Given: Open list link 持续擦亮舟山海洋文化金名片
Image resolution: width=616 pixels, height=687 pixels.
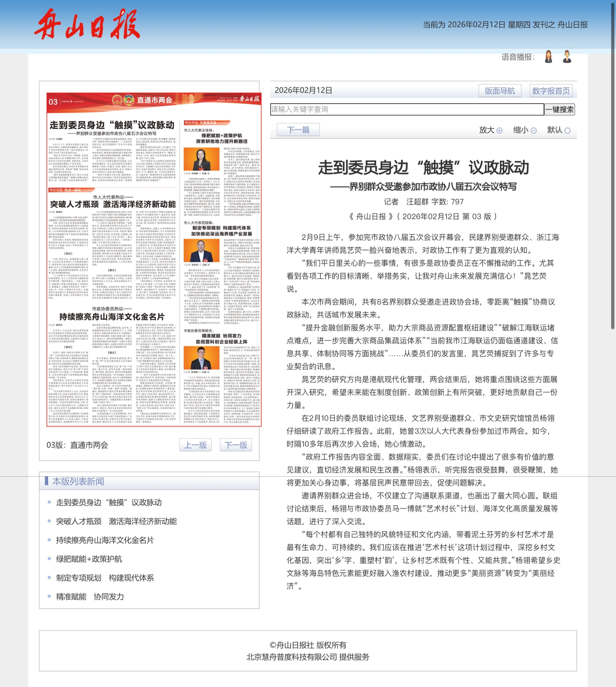Looking at the screenshot, I should coord(105,540).
